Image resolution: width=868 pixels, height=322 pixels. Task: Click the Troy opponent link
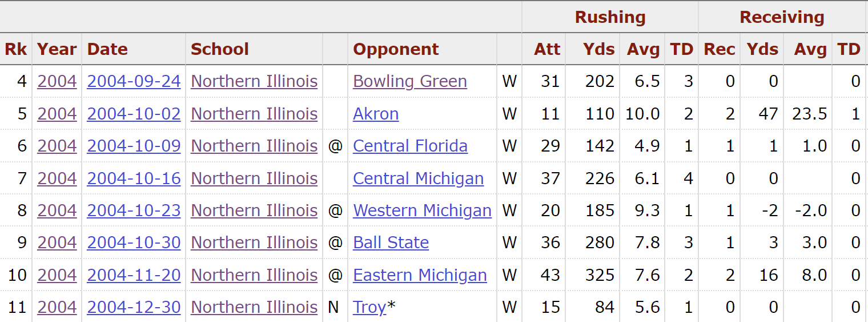click(369, 307)
